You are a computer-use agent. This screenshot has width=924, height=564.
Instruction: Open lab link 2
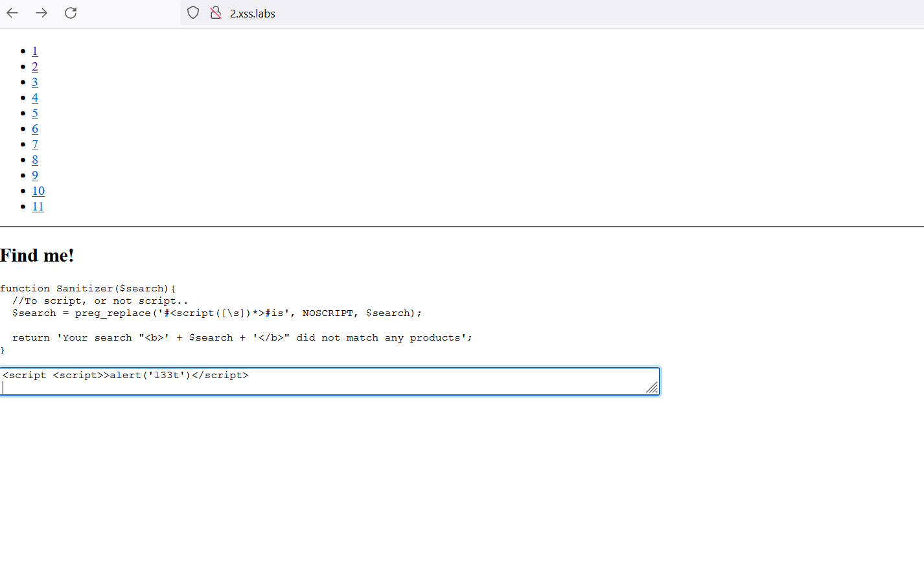click(x=35, y=67)
